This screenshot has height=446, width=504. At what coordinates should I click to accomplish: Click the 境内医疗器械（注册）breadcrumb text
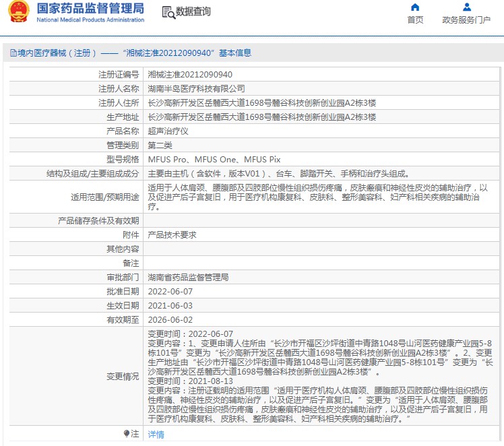(57, 53)
